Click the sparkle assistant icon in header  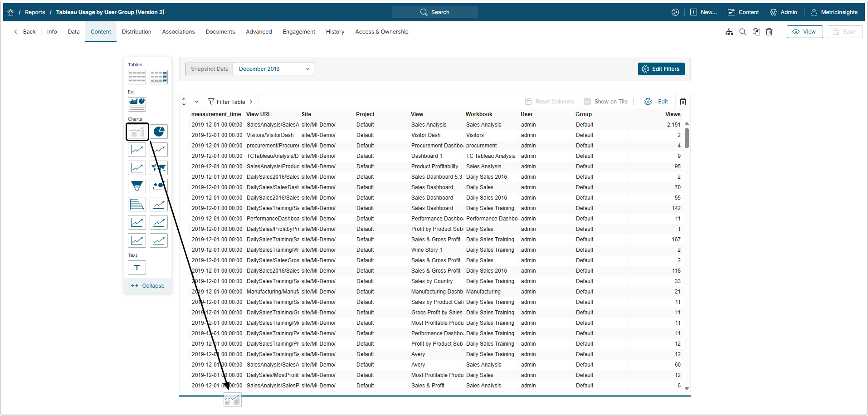tap(675, 12)
